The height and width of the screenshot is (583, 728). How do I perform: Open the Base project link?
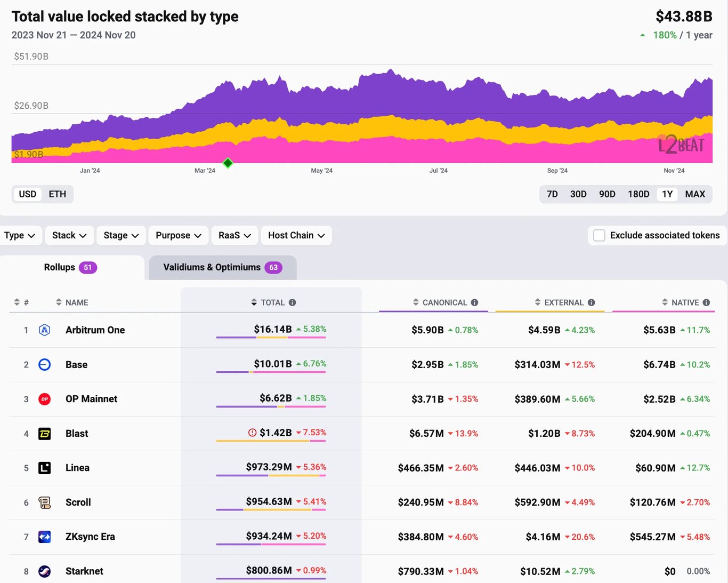(77, 365)
